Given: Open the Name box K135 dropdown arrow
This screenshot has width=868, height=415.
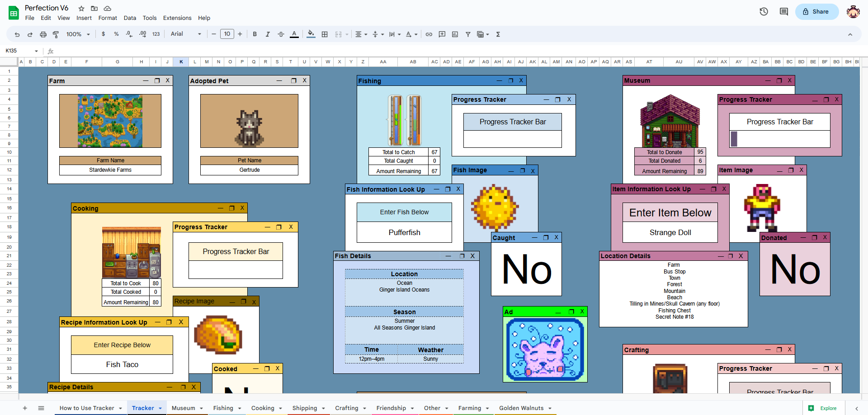Looking at the screenshot, I should coord(36,51).
